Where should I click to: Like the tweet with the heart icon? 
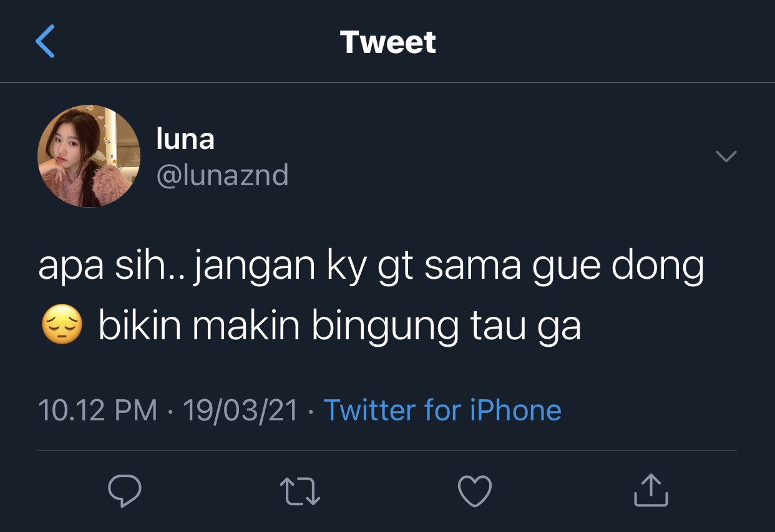(x=475, y=491)
